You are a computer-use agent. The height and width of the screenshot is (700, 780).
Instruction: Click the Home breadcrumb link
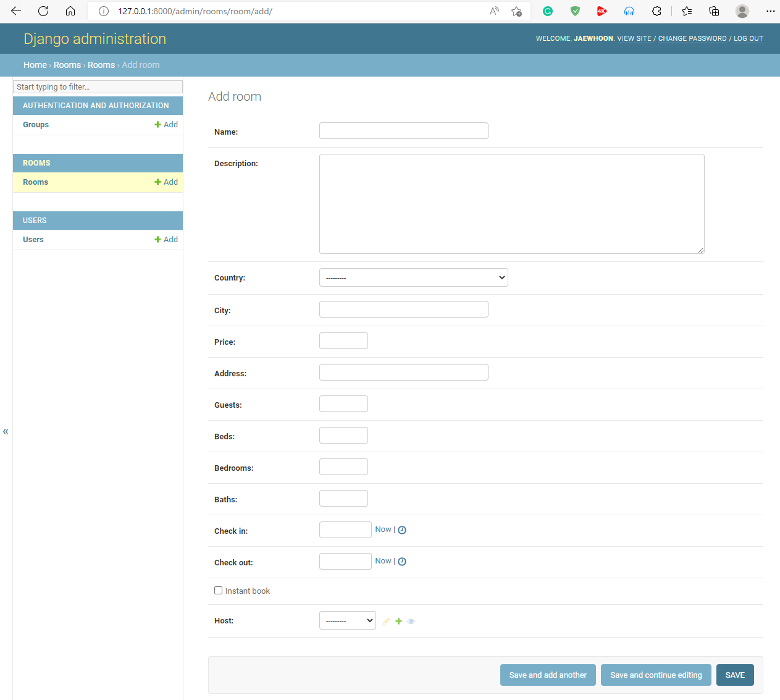pos(35,65)
